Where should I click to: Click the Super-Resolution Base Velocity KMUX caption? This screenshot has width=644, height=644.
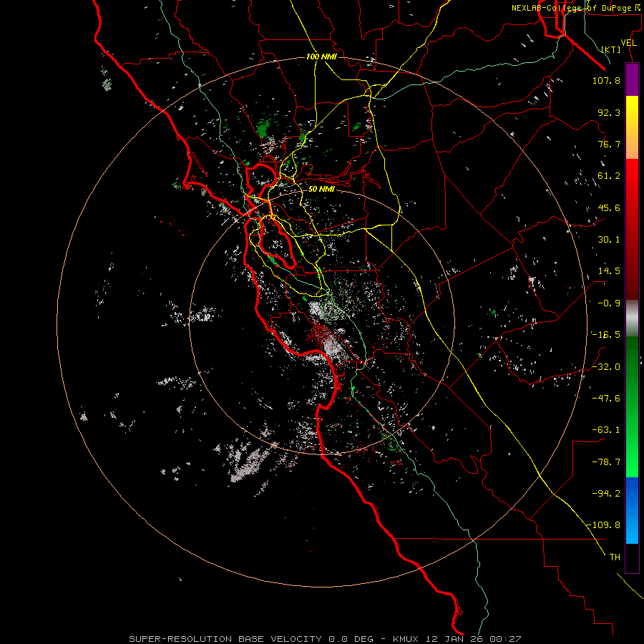(325, 639)
